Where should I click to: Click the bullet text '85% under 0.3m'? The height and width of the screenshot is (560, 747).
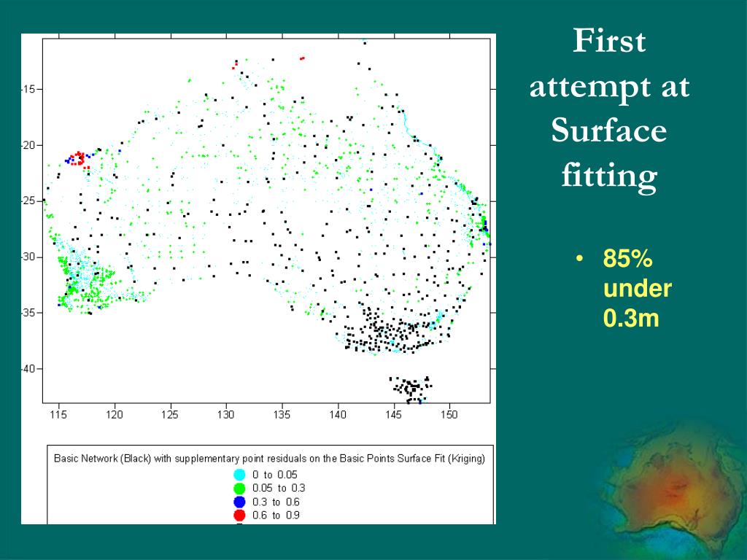(637, 288)
